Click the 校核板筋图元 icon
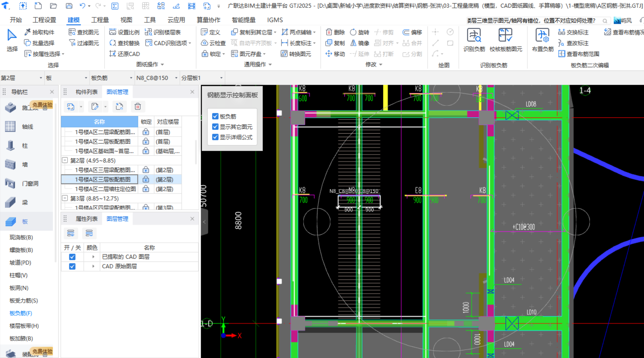Image resolution: width=644 pixels, height=358 pixels. tap(505, 35)
